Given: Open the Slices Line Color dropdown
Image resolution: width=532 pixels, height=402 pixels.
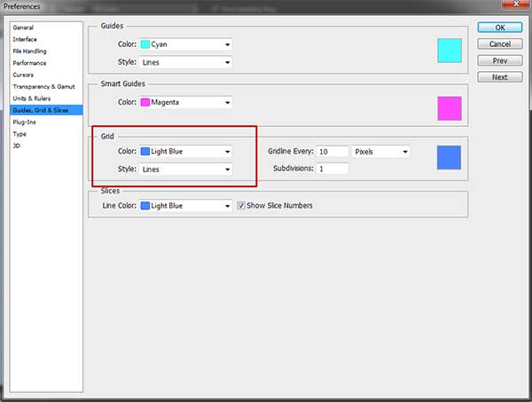Looking at the screenshot, I should click(x=185, y=206).
